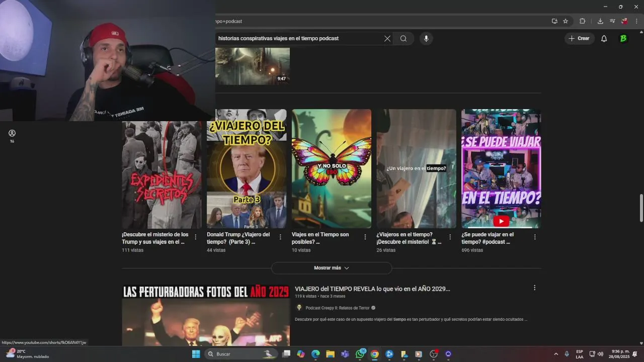Screen dimensions: 644x362
Task: Play the 9:47 video thumbnail at top
Action: [x=253, y=66]
